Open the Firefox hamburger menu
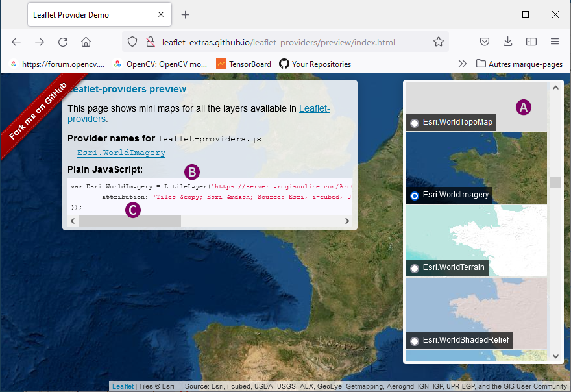 tap(555, 42)
